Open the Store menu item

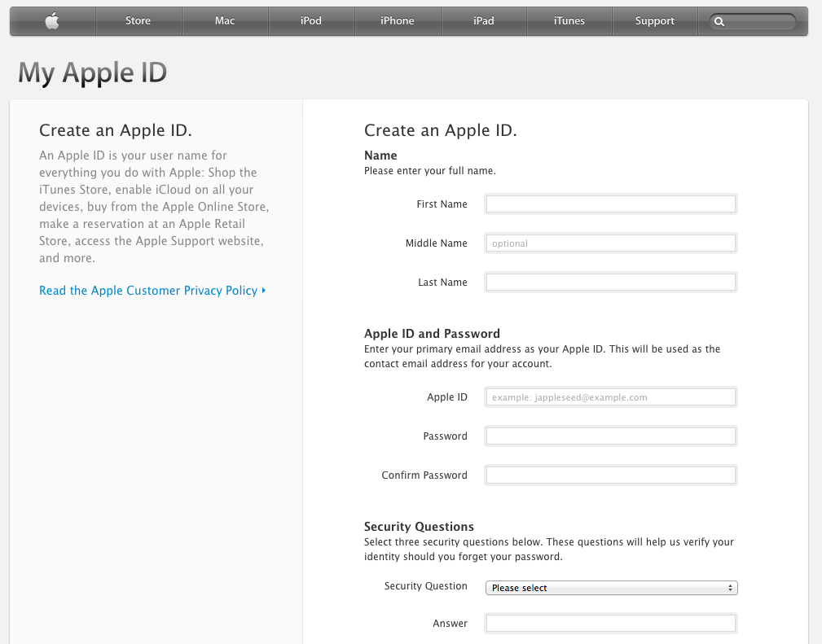point(138,21)
